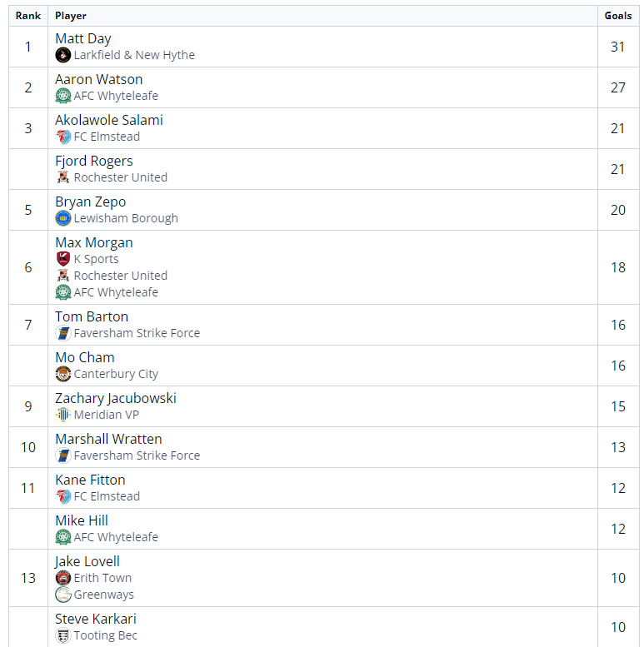
Task: Click the Greenways club badge icon
Action: 62,595
